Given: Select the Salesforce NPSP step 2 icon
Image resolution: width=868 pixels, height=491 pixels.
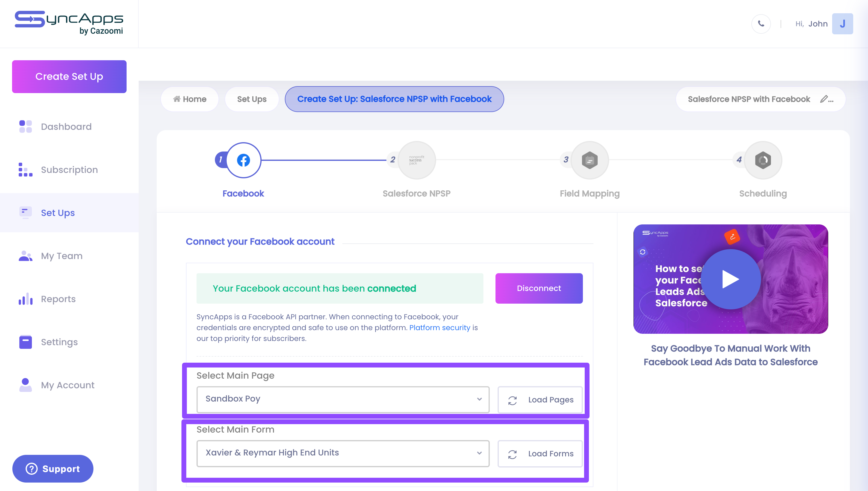Looking at the screenshot, I should pos(417,160).
